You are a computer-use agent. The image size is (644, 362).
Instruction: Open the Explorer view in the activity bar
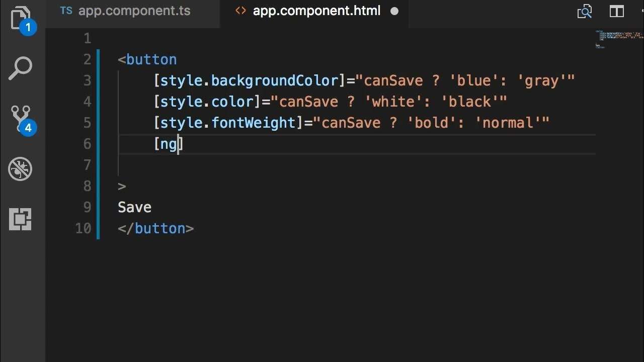[x=20, y=18]
